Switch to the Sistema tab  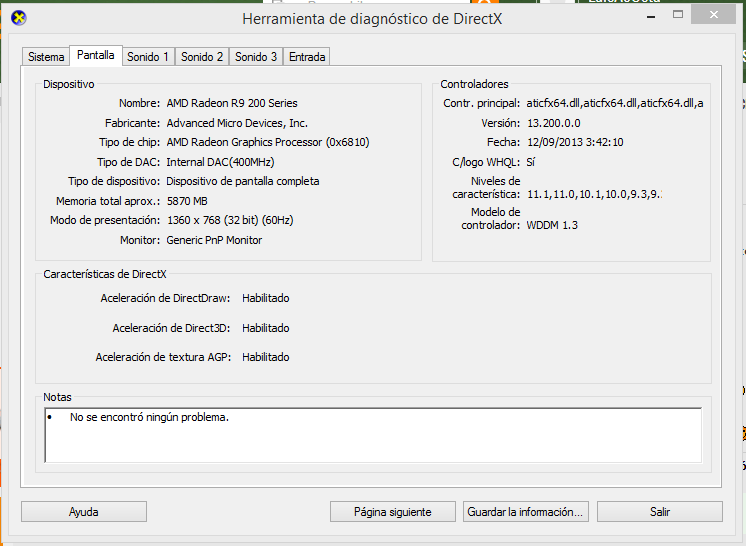click(46, 57)
